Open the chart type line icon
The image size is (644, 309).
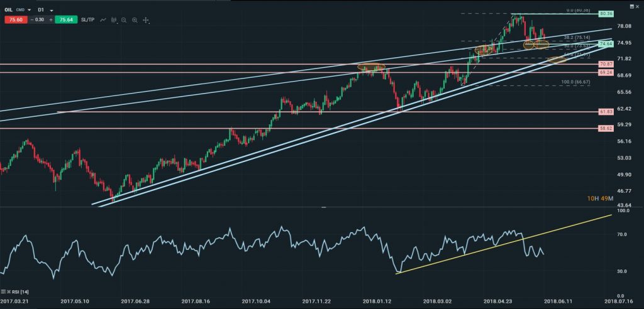[103, 20]
